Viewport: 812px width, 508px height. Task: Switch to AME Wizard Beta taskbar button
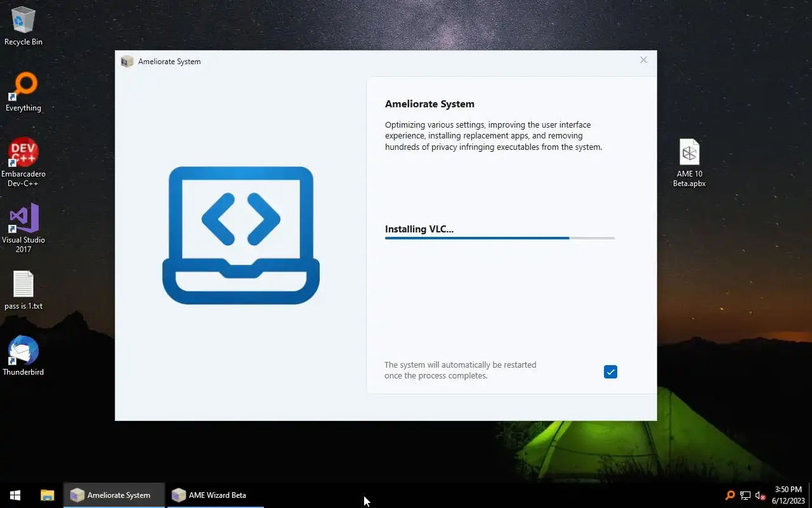click(216, 495)
